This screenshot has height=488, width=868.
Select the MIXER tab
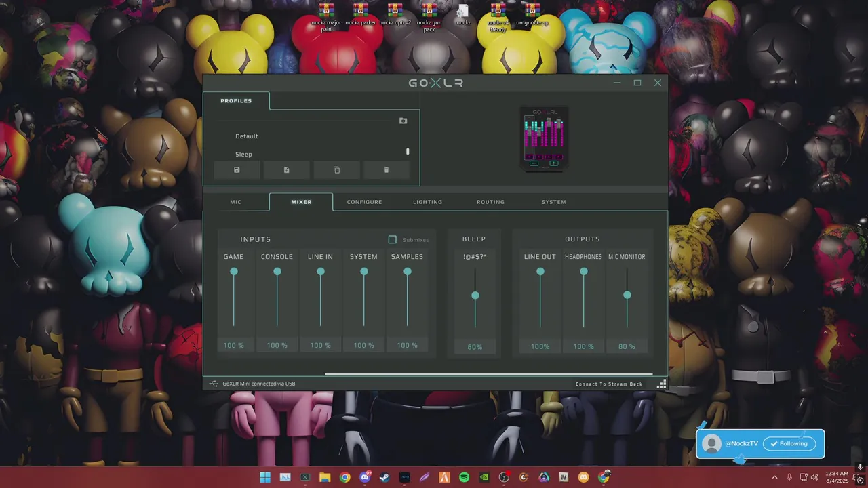point(301,202)
